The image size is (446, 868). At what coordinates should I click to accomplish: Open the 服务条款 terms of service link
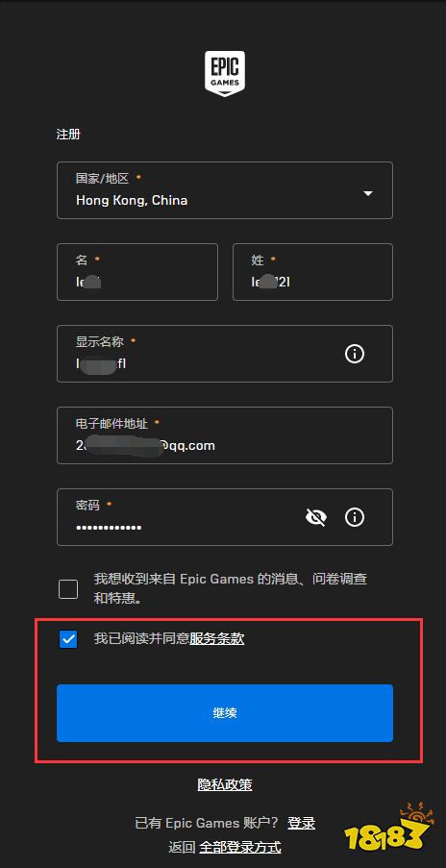coord(217,639)
